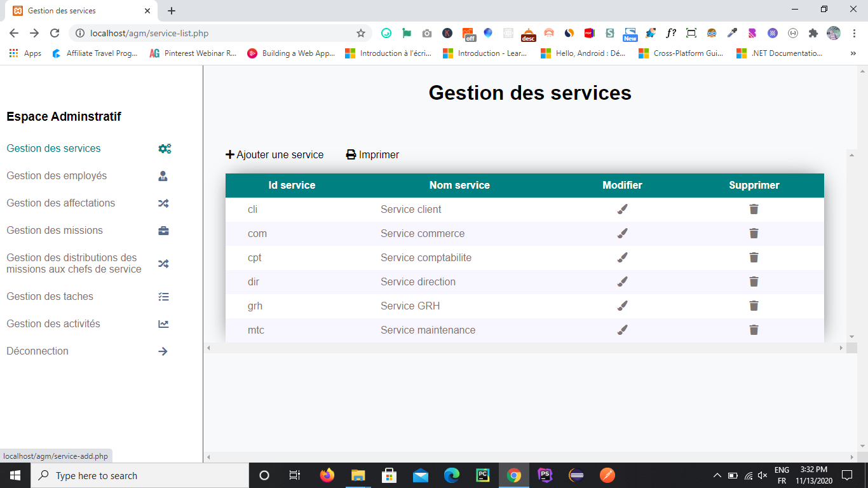868x488 pixels.
Task: Open the Affiliate Travel Prog bookmark
Action: point(95,53)
